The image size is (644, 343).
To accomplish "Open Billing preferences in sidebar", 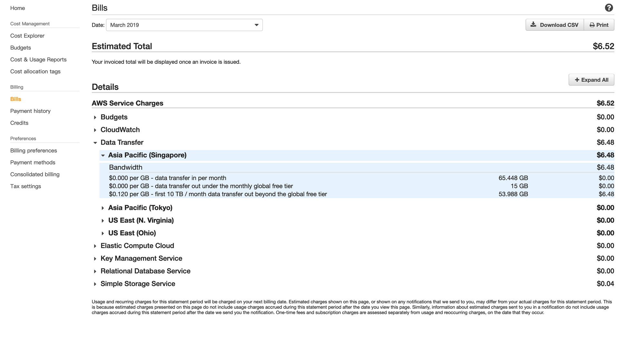I will 33,151.
